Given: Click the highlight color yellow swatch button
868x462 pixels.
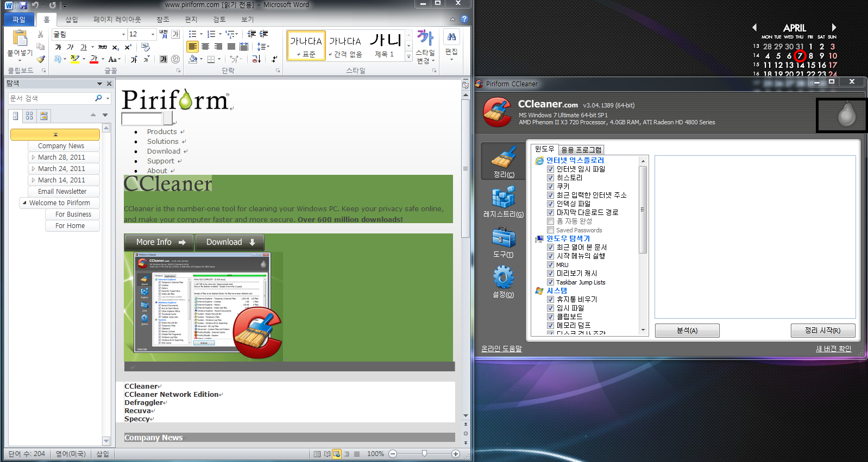Looking at the screenshot, I should coord(75,59).
